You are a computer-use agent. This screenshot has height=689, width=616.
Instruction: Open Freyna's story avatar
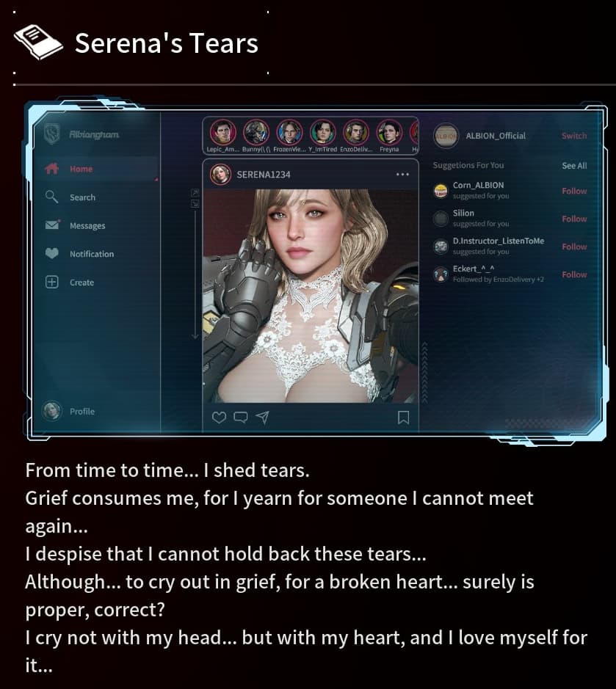(x=389, y=132)
